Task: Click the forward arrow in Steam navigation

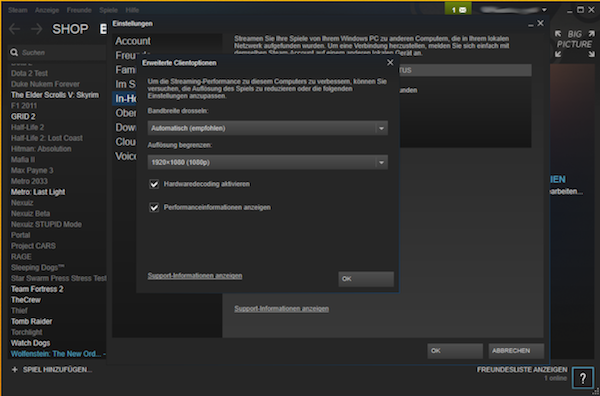Action: click(x=37, y=29)
